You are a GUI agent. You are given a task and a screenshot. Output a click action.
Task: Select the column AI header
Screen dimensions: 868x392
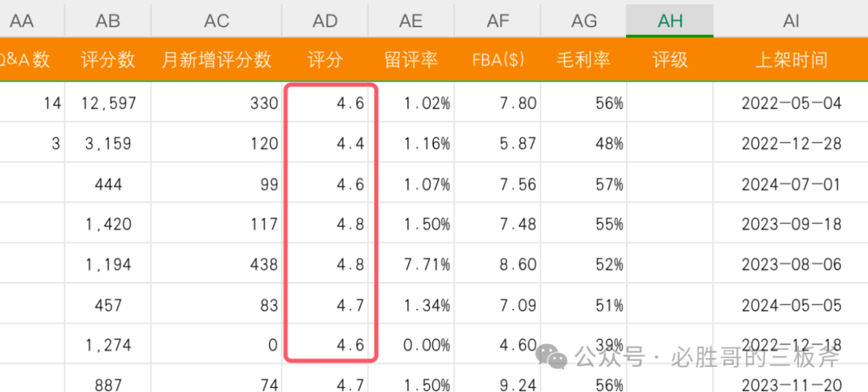coord(791,20)
